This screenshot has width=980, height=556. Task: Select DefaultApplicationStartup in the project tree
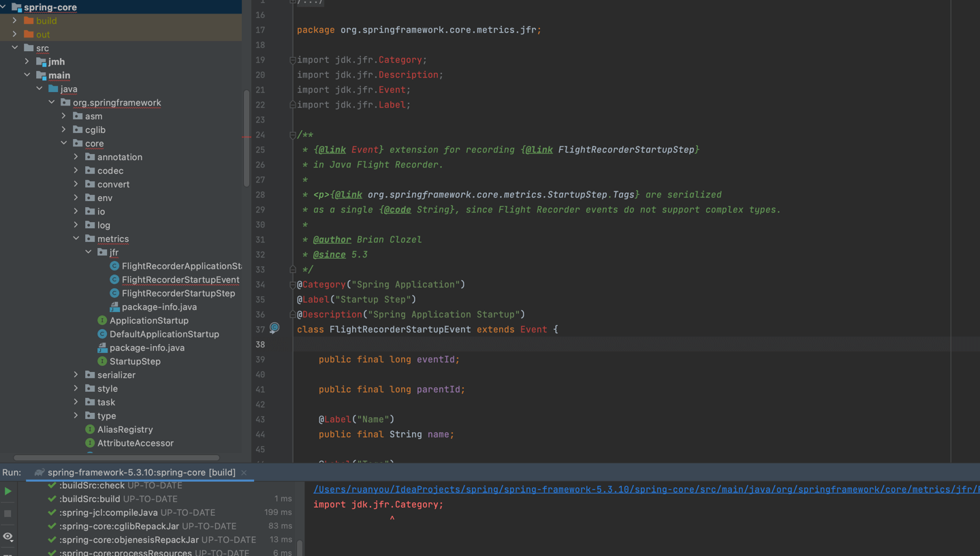(x=164, y=334)
